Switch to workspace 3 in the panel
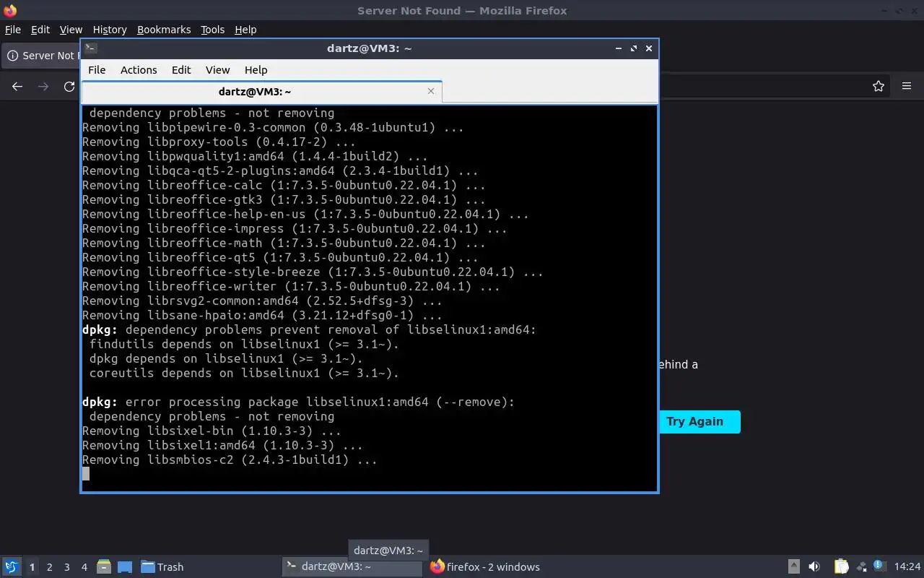This screenshot has width=924, height=578. coord(67,567)
